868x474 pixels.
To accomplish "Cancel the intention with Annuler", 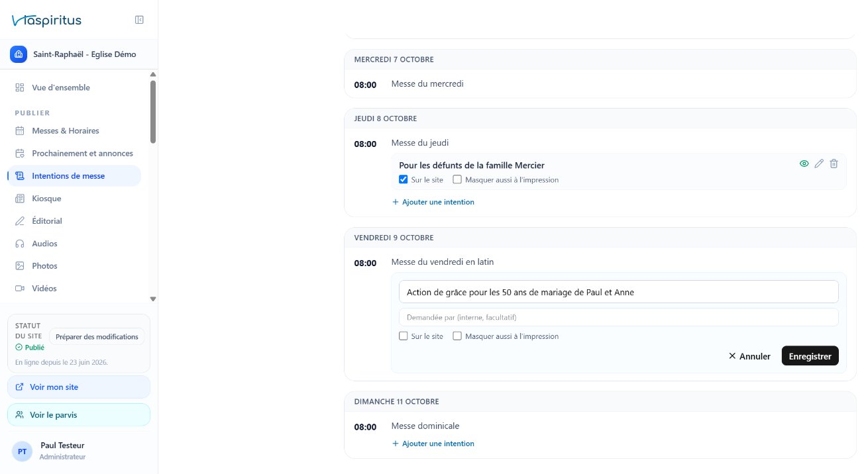I will tap(749, 356).
